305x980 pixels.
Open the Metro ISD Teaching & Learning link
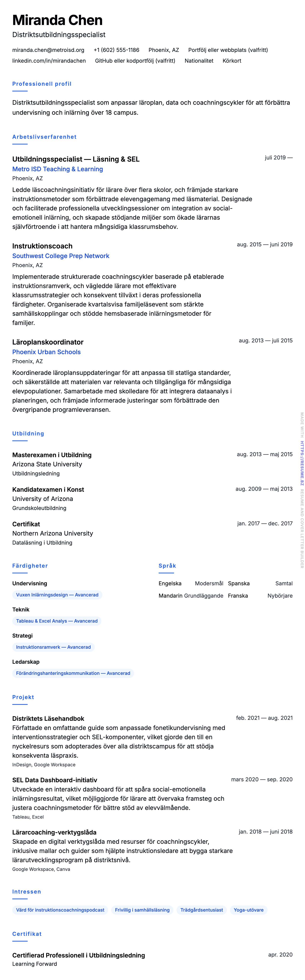pos(57,169)
